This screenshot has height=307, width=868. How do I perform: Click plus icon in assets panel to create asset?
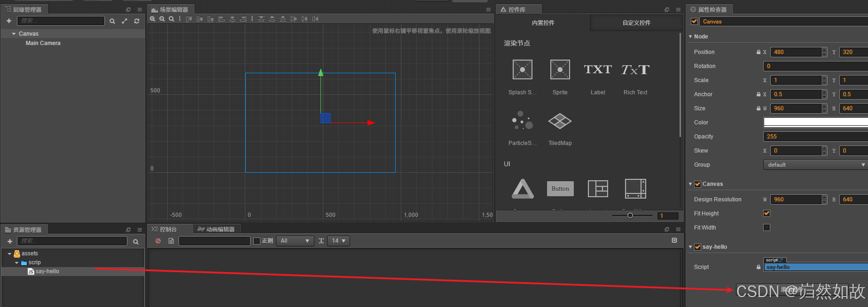point(10,241)
